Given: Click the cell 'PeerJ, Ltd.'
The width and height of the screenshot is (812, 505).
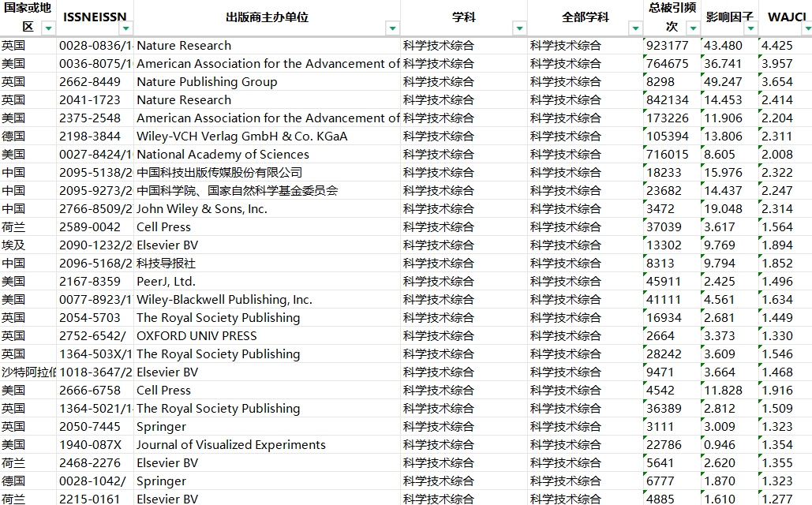Looking at the screenshot, I should click(x=268, y=281).
